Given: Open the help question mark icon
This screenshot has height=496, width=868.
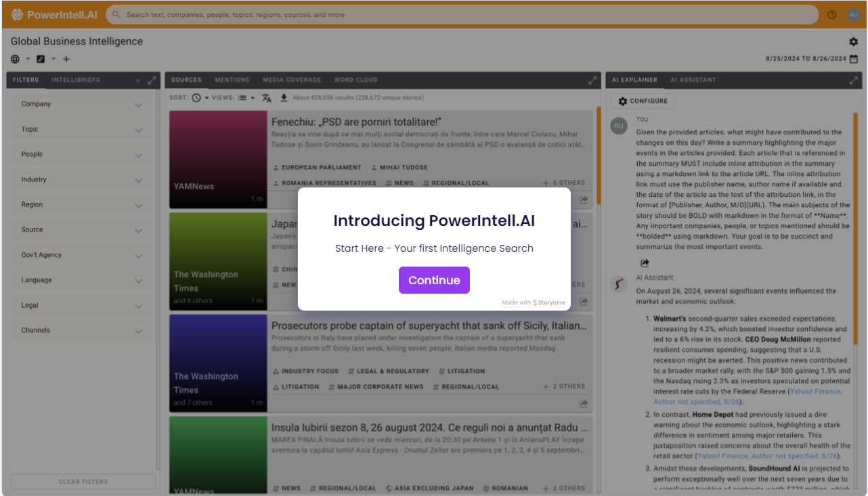Looking at the screenshot, I should coord(832,14).
